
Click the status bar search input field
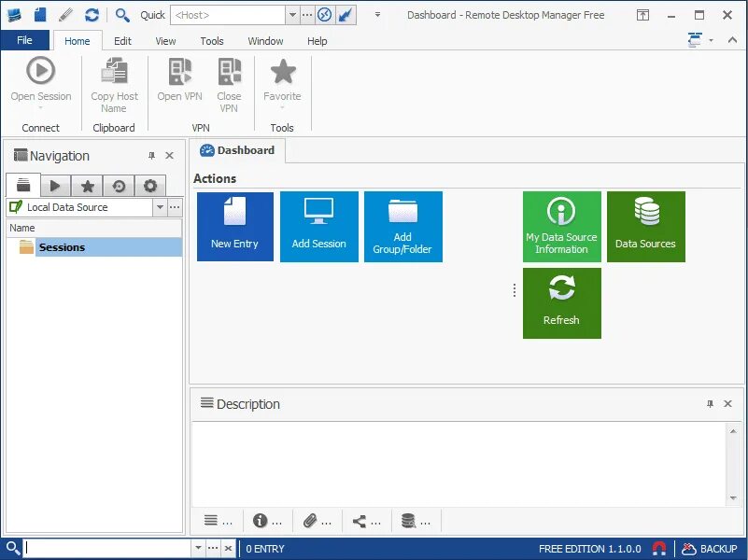pos(107,548)
